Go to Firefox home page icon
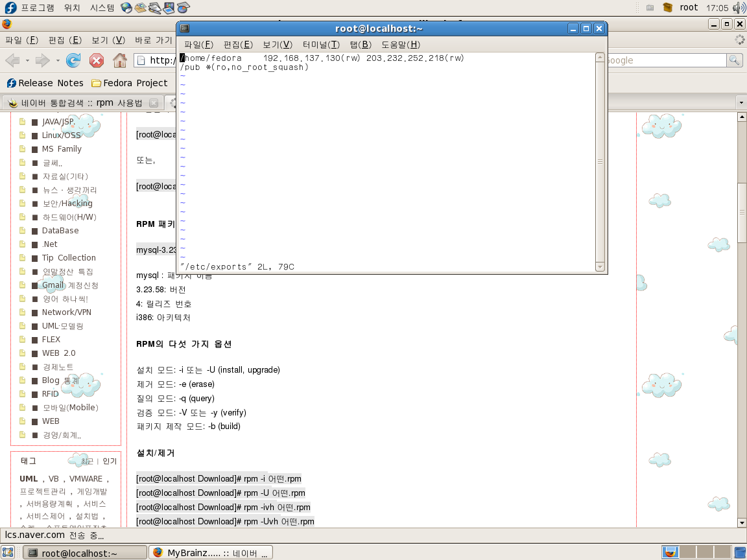747x560 pixels. [119, 61]
